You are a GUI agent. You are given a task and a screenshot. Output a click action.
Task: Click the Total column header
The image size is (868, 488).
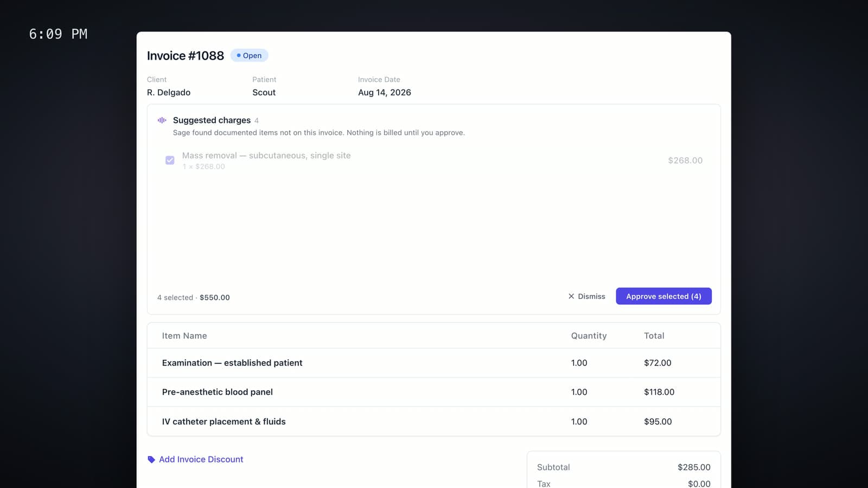coord(654,336)
